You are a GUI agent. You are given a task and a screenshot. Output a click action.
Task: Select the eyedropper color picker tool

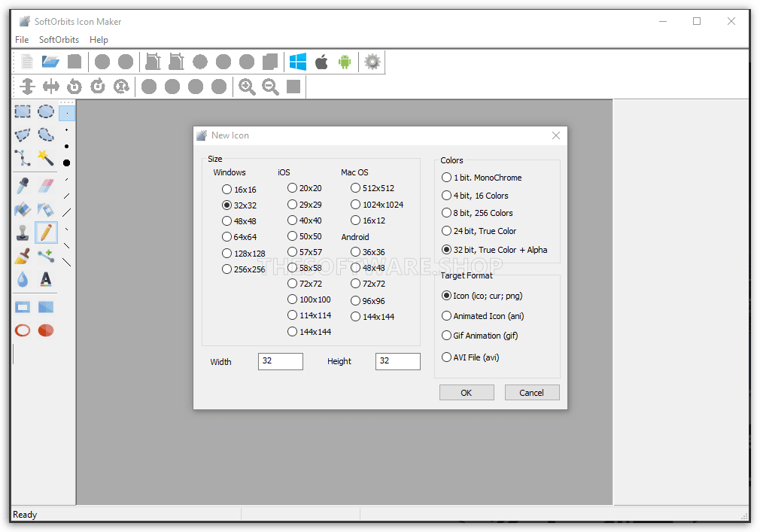point(23,186)
